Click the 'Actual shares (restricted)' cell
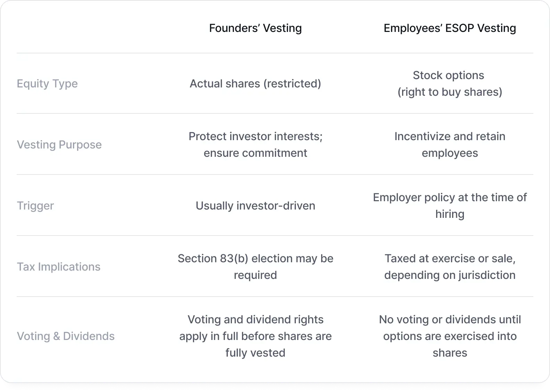This screenshot has width=550, height=392. pos(255,84)
